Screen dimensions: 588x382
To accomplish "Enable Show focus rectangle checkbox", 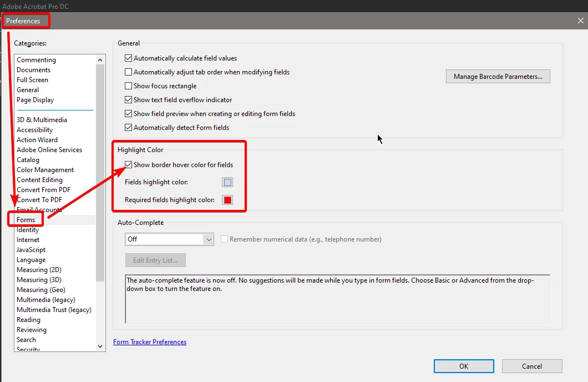I will pos(128,86).
